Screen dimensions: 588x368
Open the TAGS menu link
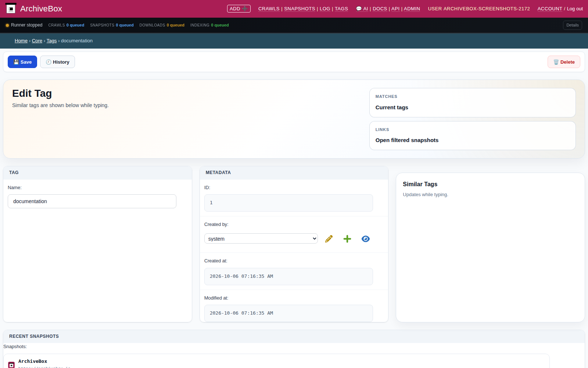tap(341, 8)
